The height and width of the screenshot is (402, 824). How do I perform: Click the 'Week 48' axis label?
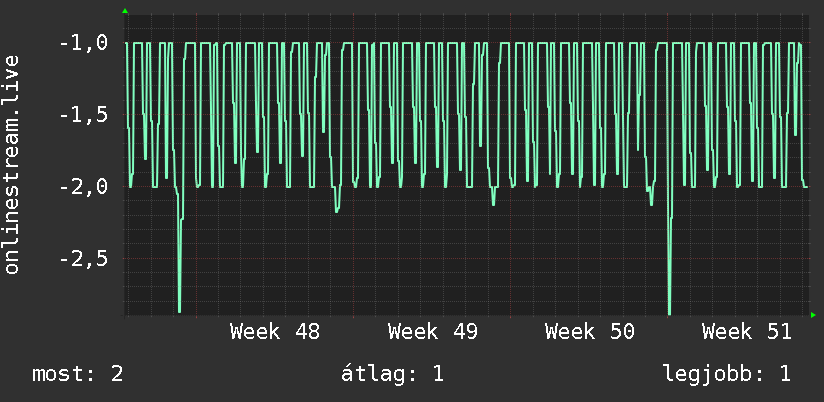[x=275, y=332]
